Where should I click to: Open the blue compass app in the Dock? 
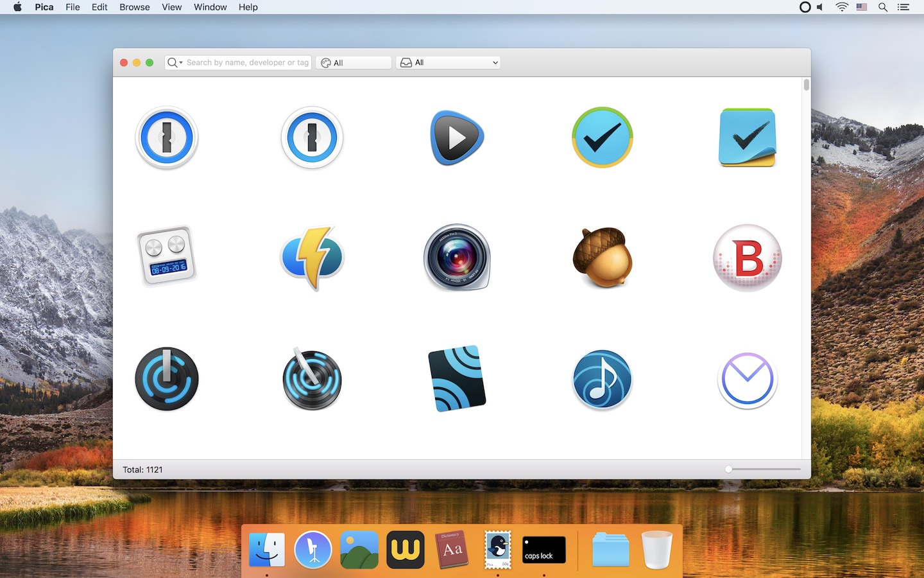(x=313, y=550)
